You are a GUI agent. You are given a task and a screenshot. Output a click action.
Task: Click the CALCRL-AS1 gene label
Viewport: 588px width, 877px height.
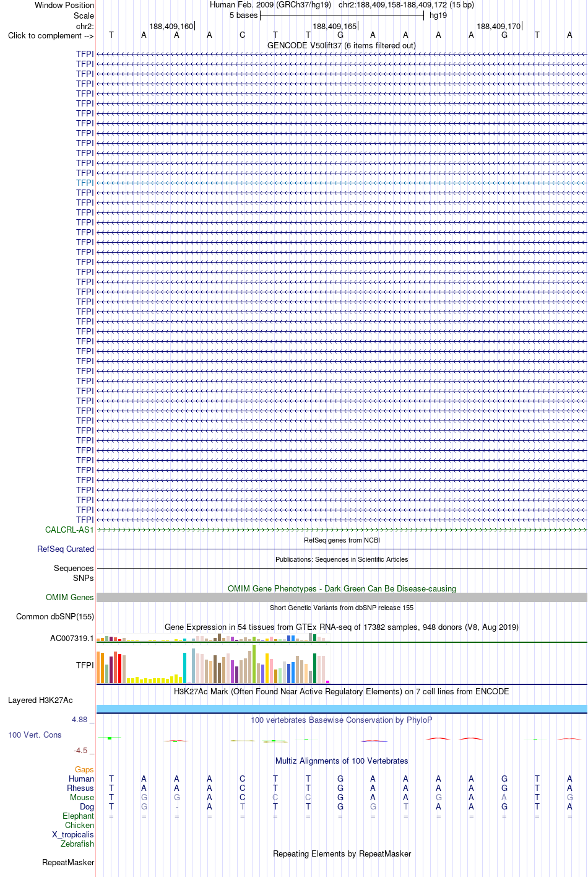tap(69, 530)
